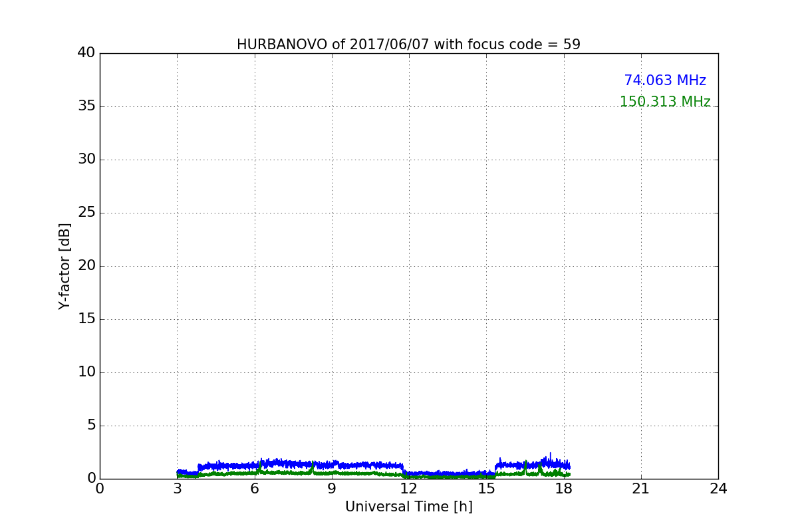Click the y-axis tick label 40
Image resolution: width=798 pixels, height=532 pixels.
pyautogui.click(x=86, y=53)
